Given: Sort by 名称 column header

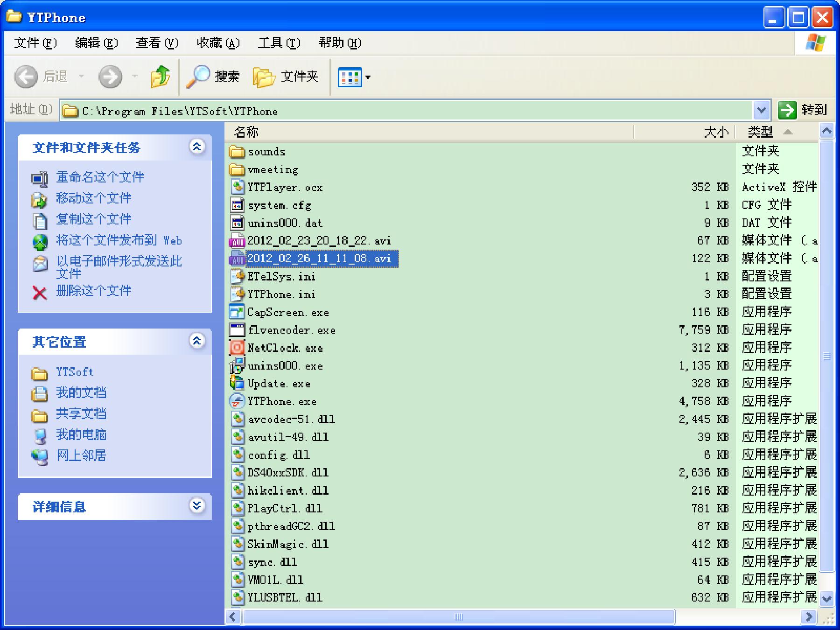Looking at the screenshot, I should point(429,132).
